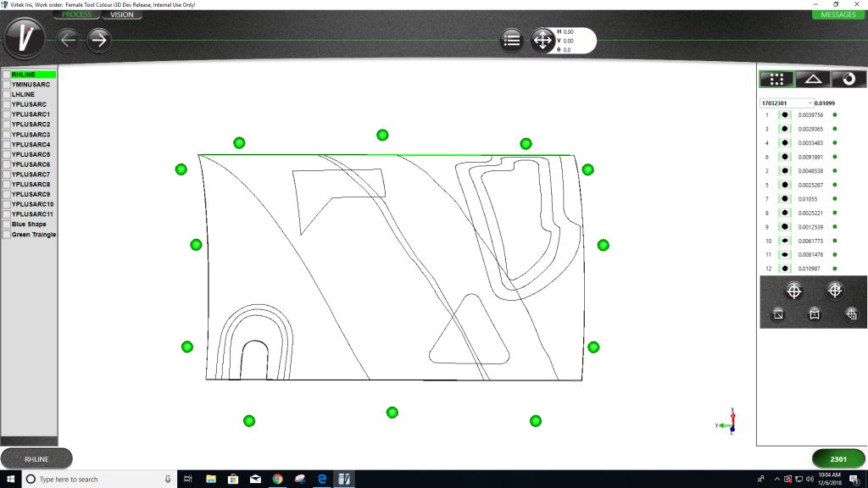Click the RHLINE button at bottom left

(x=36, y=459)
